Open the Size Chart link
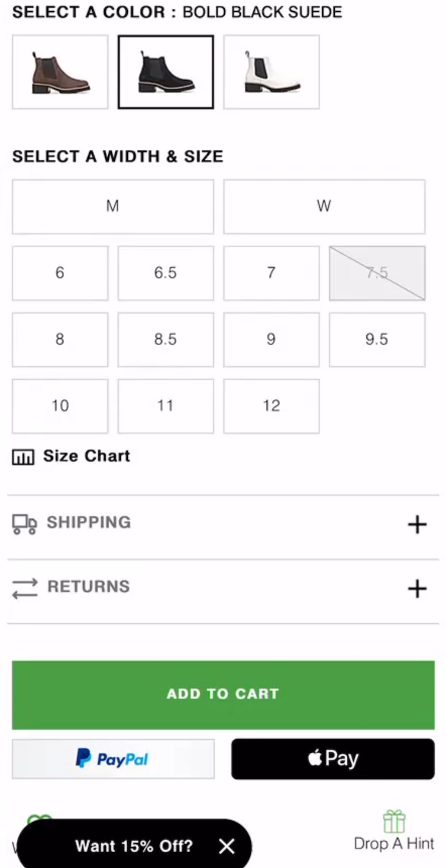The image size is (446, 868). (x=86, y=456)
